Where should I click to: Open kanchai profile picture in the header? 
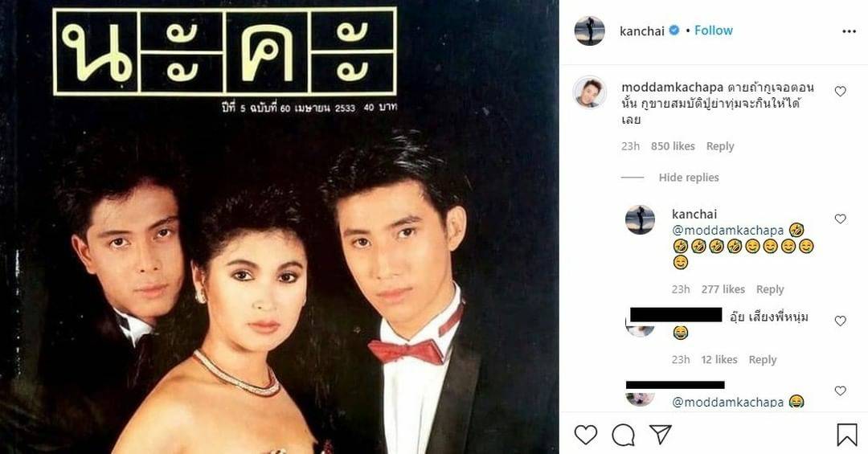pyautogui.click(x=590, y=31)
